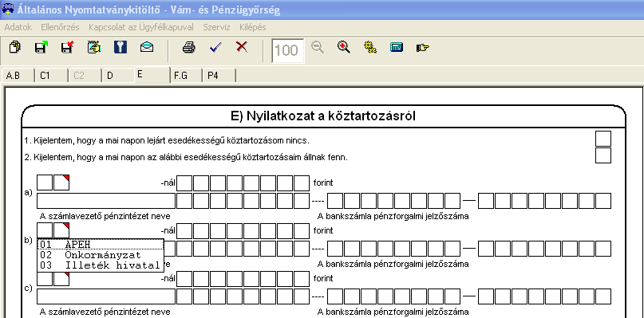
Task: Open the red-cornered code box in row a)
Action: tap(61, 183)
